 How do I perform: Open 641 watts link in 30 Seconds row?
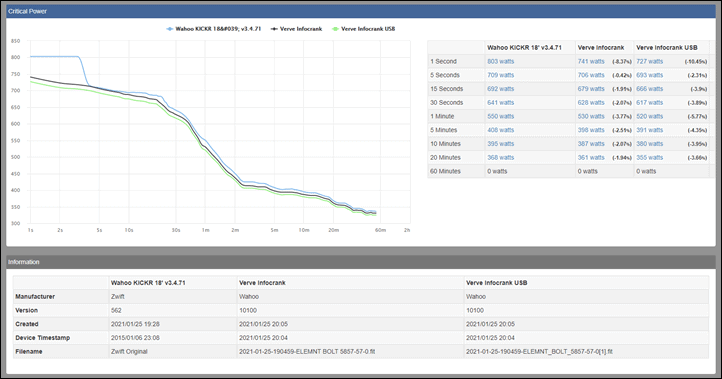(501, 103)
